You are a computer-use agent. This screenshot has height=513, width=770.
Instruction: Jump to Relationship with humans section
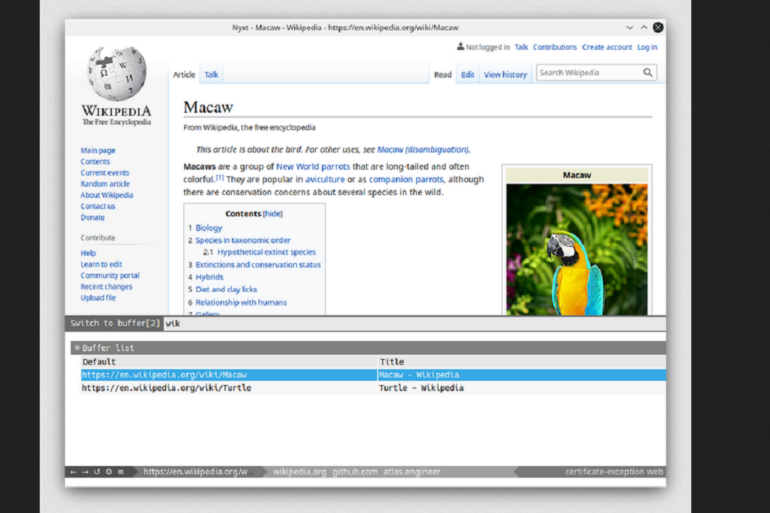coord(241,302)
